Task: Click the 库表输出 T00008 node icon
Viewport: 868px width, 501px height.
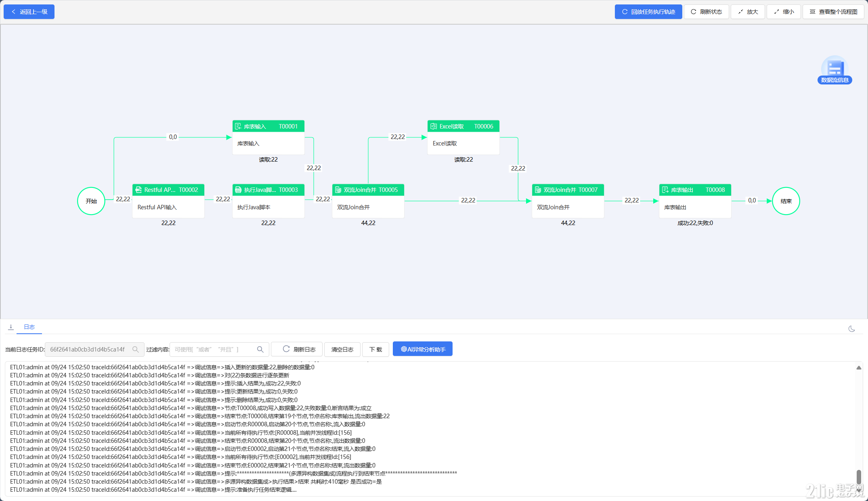Action: [x=665, y=190]
